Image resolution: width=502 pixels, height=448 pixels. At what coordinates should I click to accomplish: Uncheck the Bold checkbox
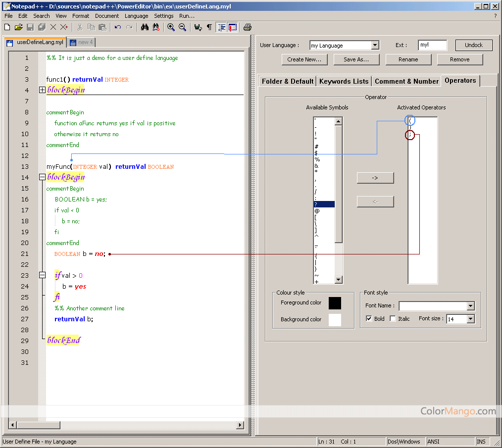tap(369, 319)
